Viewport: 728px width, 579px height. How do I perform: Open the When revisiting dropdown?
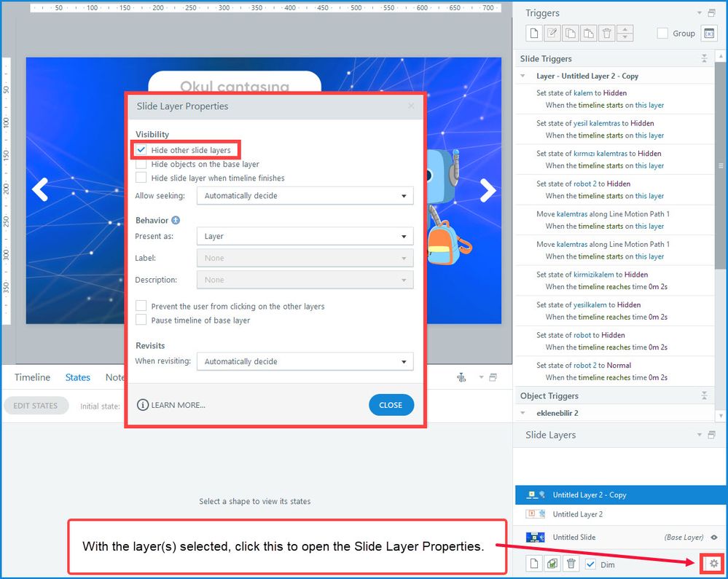click(305, 361)
